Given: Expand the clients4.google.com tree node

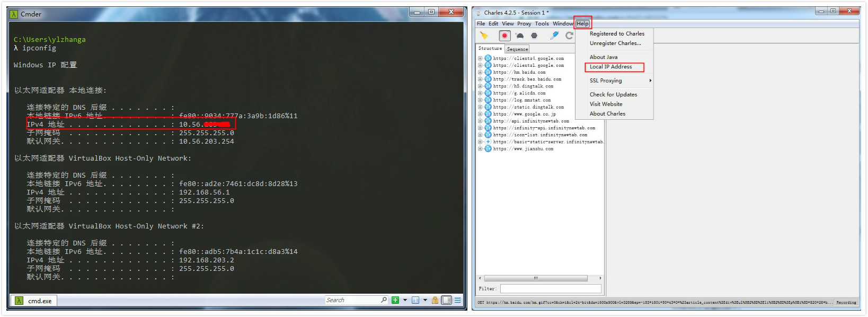Looking at the screenshot, I should 480,58.
